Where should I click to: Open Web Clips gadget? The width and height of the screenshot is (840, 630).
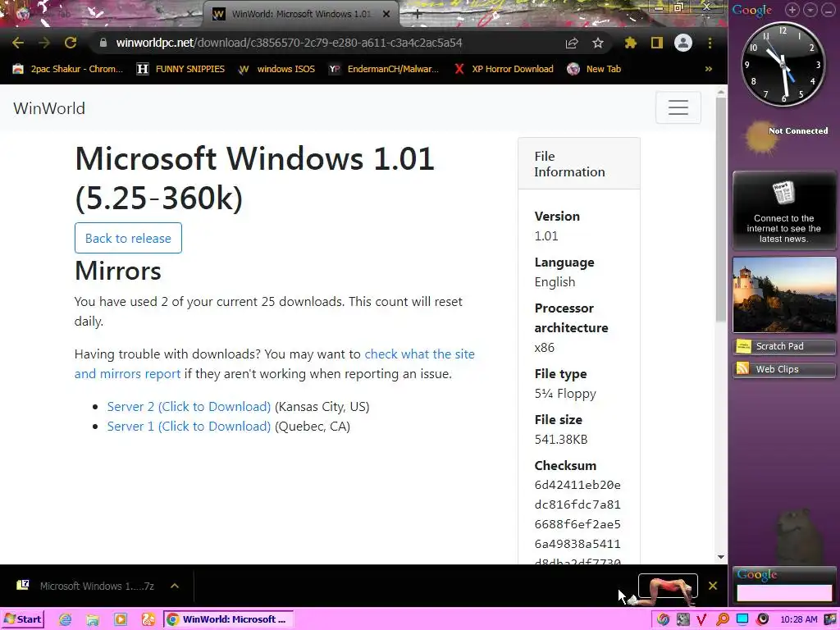(x=784, y=369)
